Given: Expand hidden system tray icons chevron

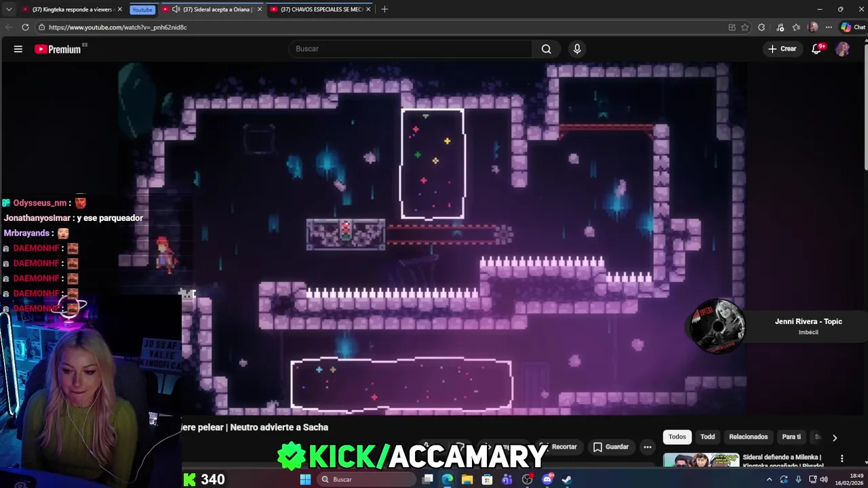Looking at the screenshot, I should [769, 479].
